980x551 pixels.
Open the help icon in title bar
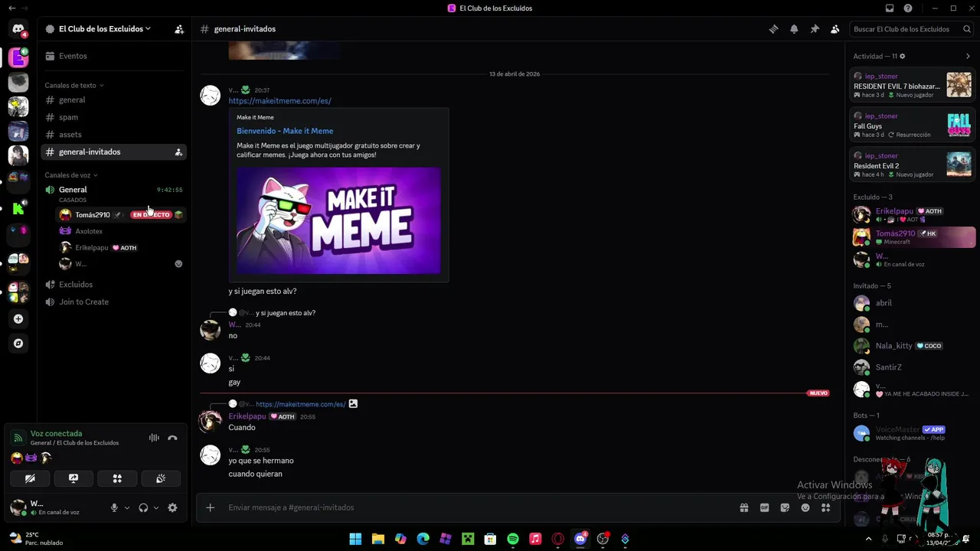pyautogui.click(x=908, y=8)
